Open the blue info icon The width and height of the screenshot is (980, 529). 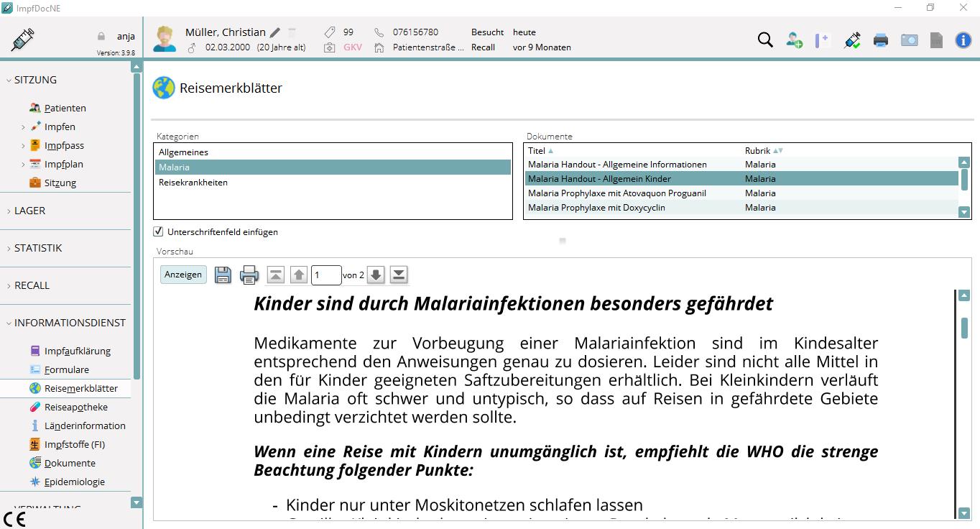point(963,40)
